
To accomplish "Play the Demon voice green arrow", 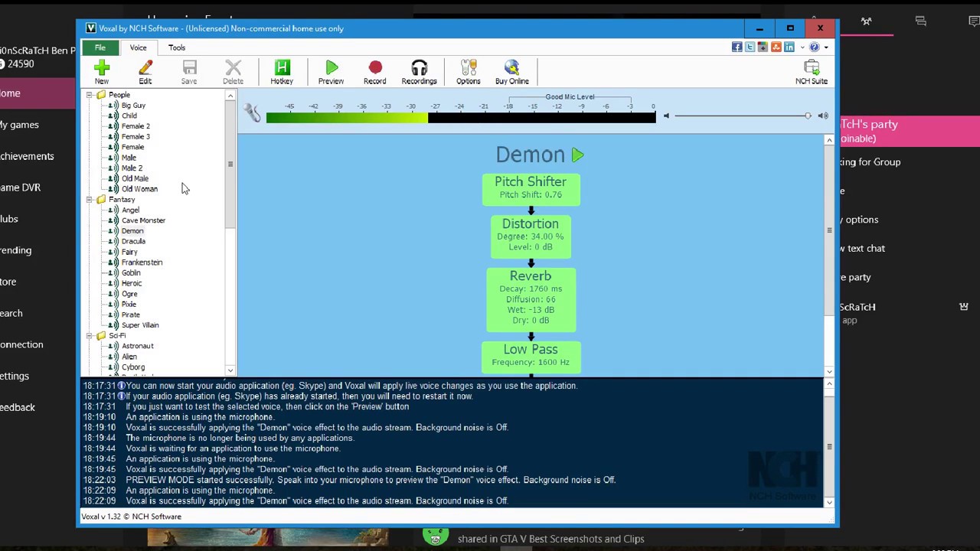I will 578,155.
